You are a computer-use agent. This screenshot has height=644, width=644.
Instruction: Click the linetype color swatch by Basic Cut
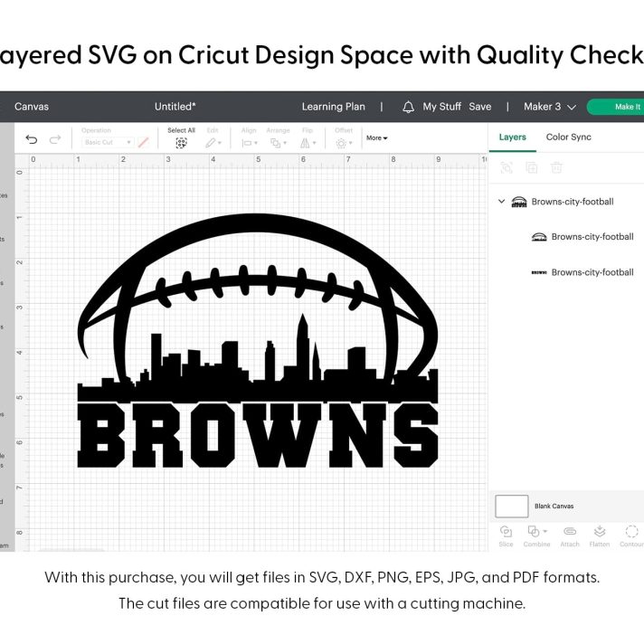pos(143,143)
